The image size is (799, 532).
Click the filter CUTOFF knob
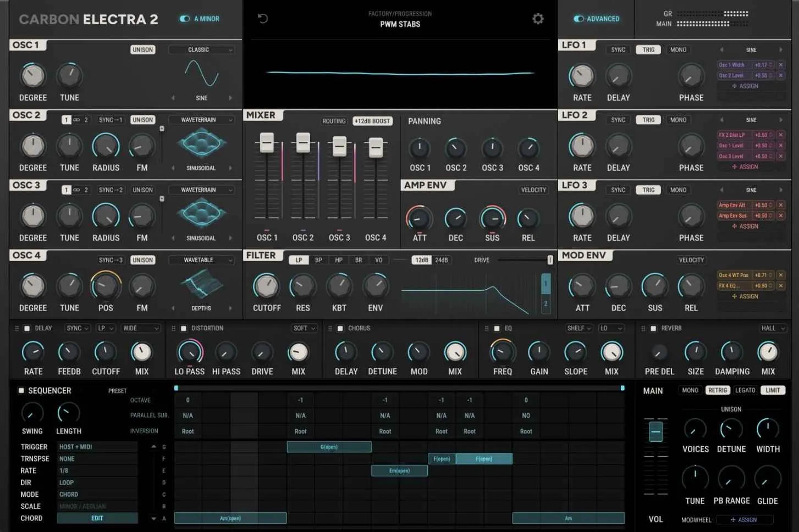click(266, 286)
